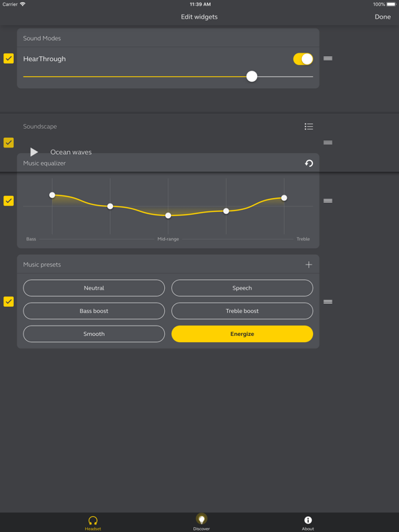Tap Done to finish editing widgets
399x532 pixels.
coord(382,17)
